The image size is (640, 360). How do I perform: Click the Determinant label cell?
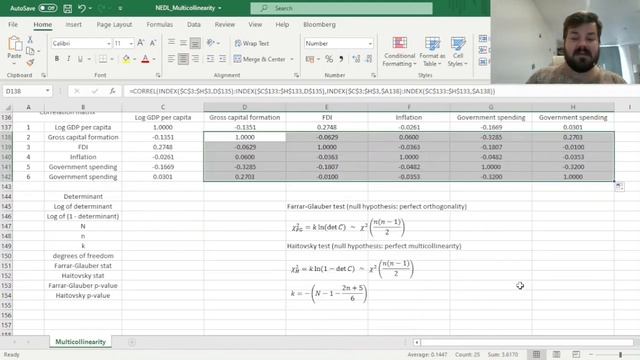(83, 196)
